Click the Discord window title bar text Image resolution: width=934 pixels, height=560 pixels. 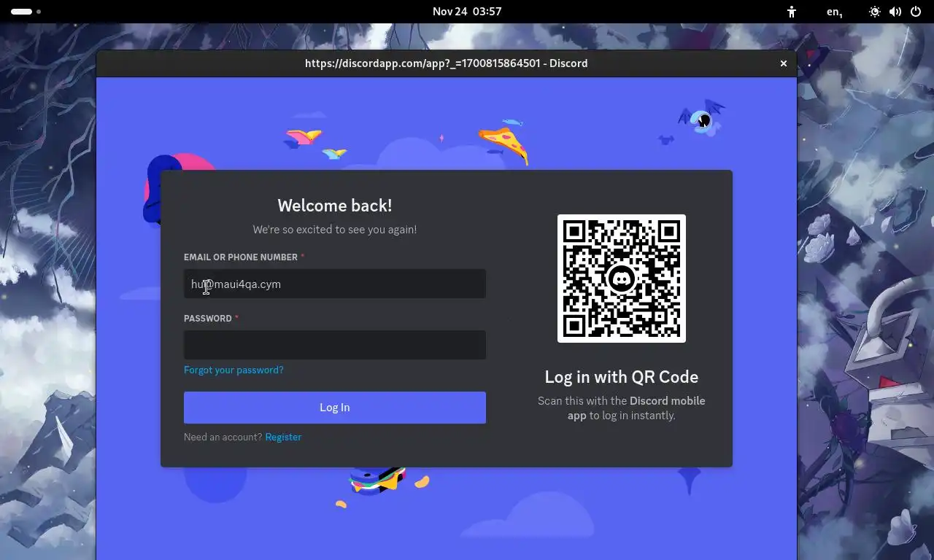click(447, 63)
